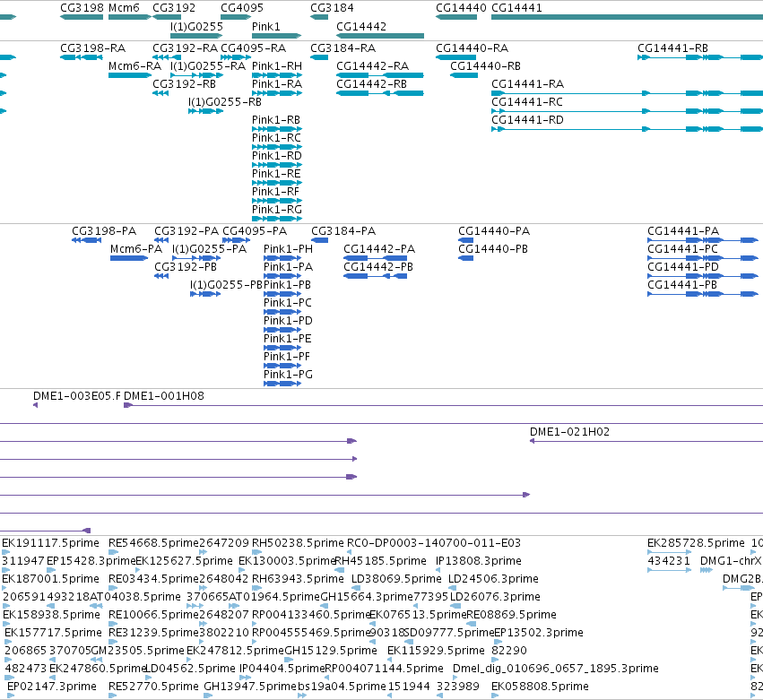Screen dimensions: 763x700
Task: Select transcript Pink1-RH
Action: point(277,66)
